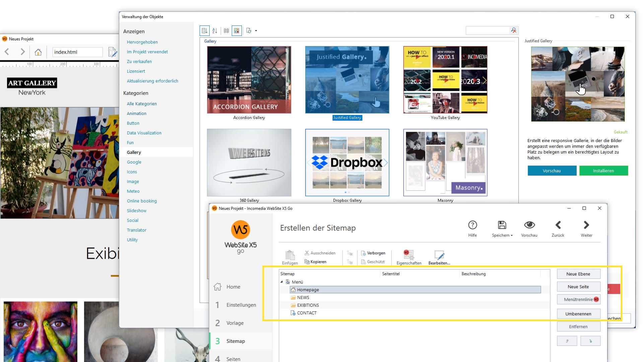Move sitemap item up arrow button
The image size is (644, 362).
(x=567, y=341)
